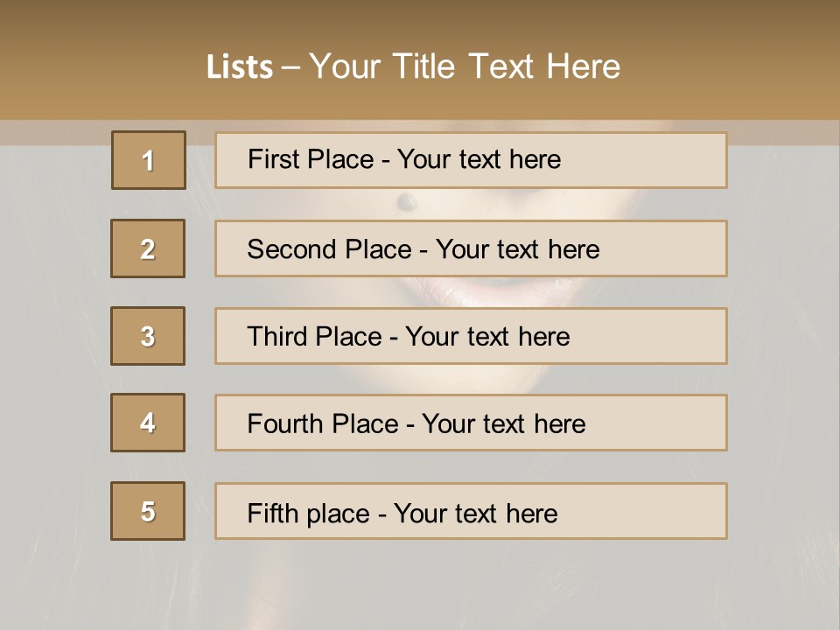The image size is (840, 630).
Task: Click the number 1 box
Action: 149,160
